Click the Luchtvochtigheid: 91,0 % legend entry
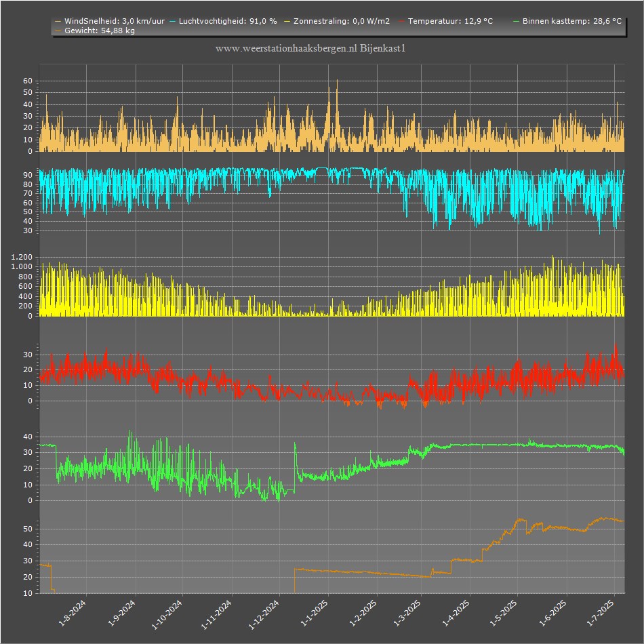644x644 pixels. (223, 21)
